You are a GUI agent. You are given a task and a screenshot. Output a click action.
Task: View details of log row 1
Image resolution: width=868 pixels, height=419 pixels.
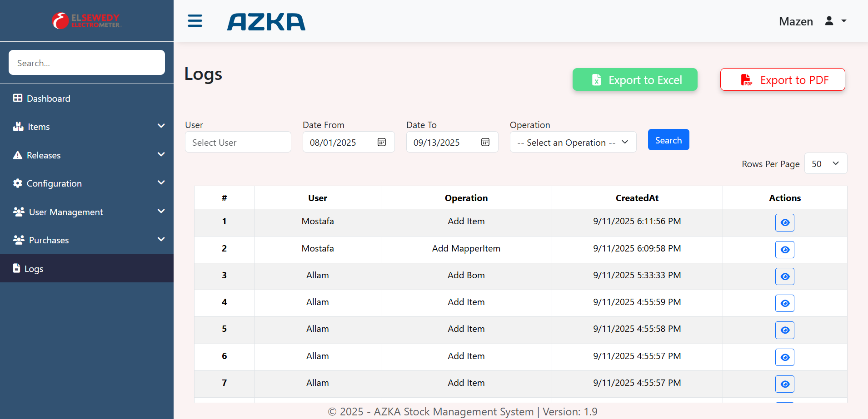click(784, 222)
